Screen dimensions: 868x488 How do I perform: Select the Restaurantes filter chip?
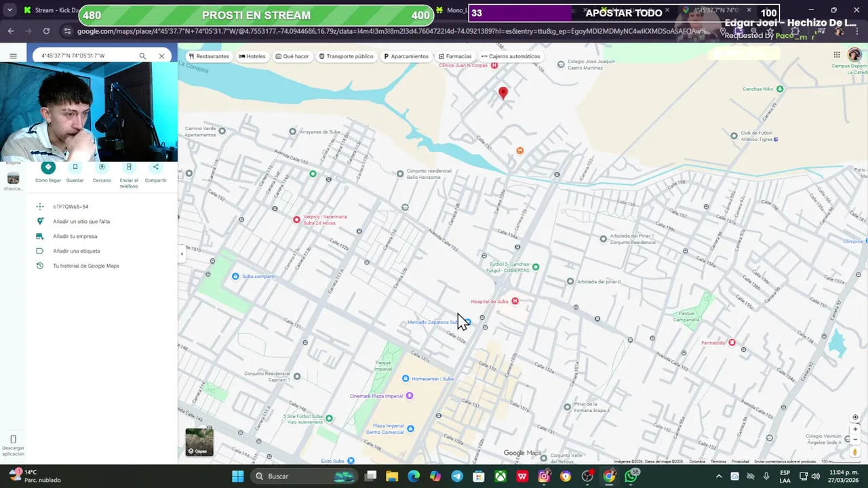tap(209, 56)
